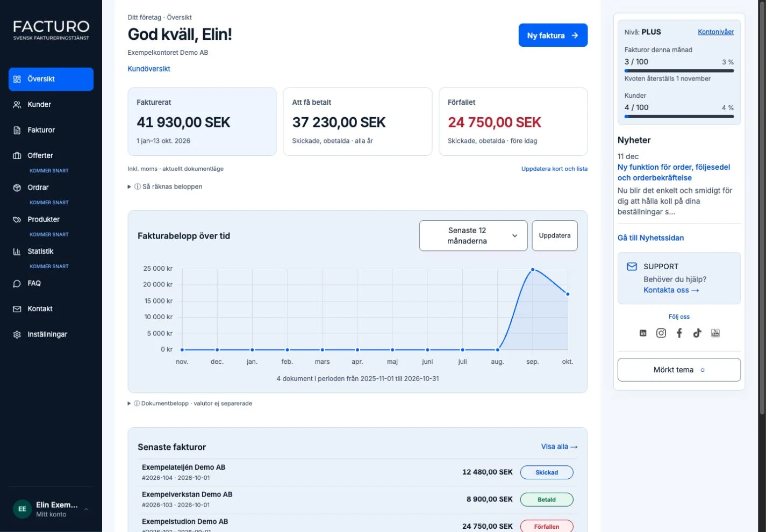Click the September peak point in chart
Viewport: 766px width, 532px height.
coord(533,270)
